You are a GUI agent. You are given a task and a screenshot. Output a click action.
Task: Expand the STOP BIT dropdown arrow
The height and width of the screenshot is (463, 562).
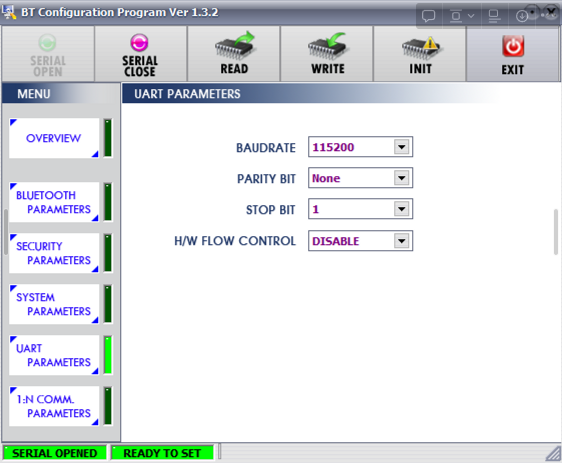pos(401,209)
